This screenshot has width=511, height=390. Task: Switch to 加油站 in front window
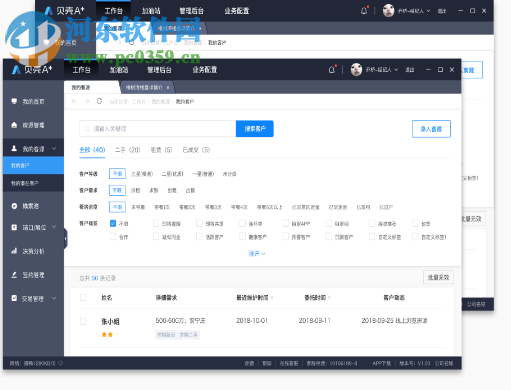click(119, 70)
